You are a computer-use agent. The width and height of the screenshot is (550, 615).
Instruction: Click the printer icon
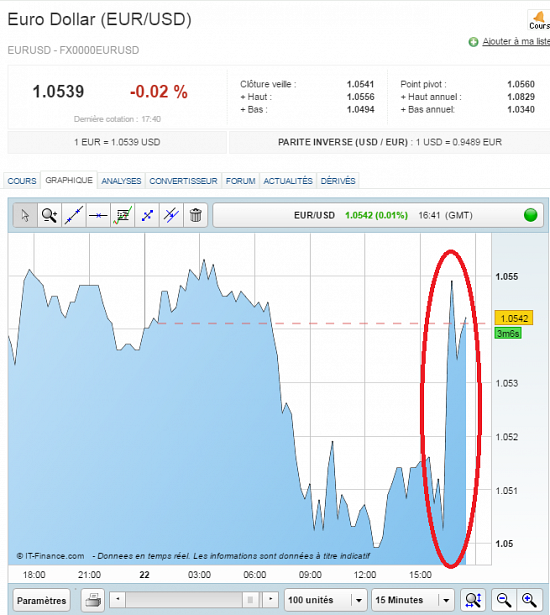pyautogui.click(x=93, y=600)
